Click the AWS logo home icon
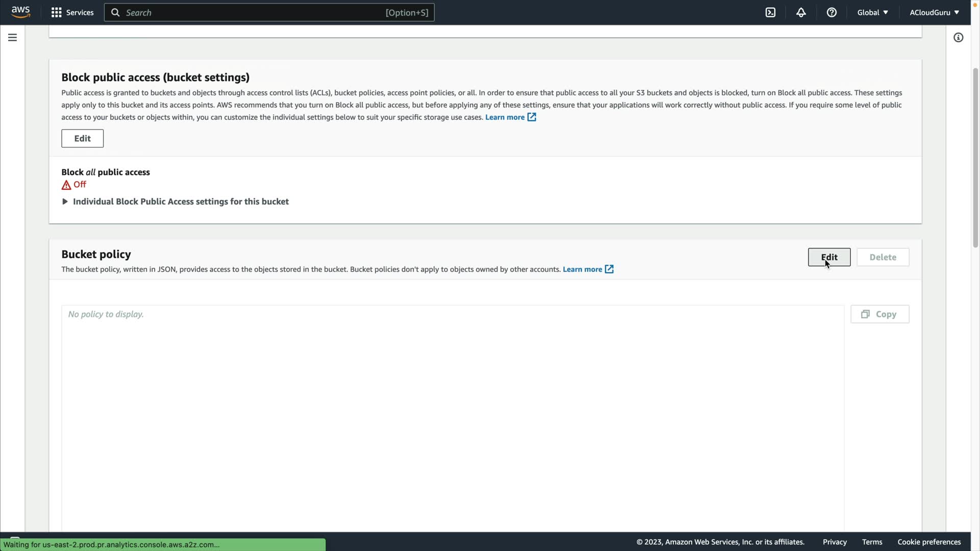 tap(20, 12)
